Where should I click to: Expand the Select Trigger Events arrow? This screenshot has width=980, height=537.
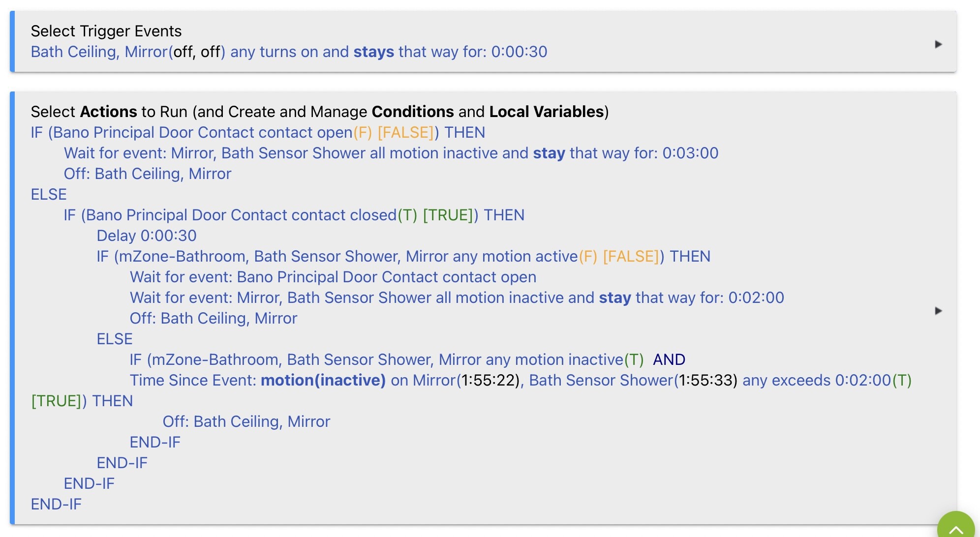tap(938, 44)
